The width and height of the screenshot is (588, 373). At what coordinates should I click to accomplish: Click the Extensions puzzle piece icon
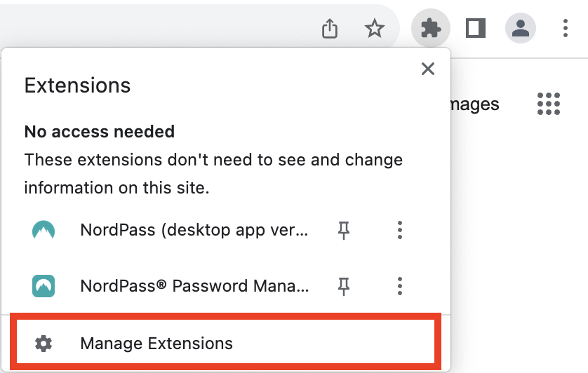click(430, 29)
